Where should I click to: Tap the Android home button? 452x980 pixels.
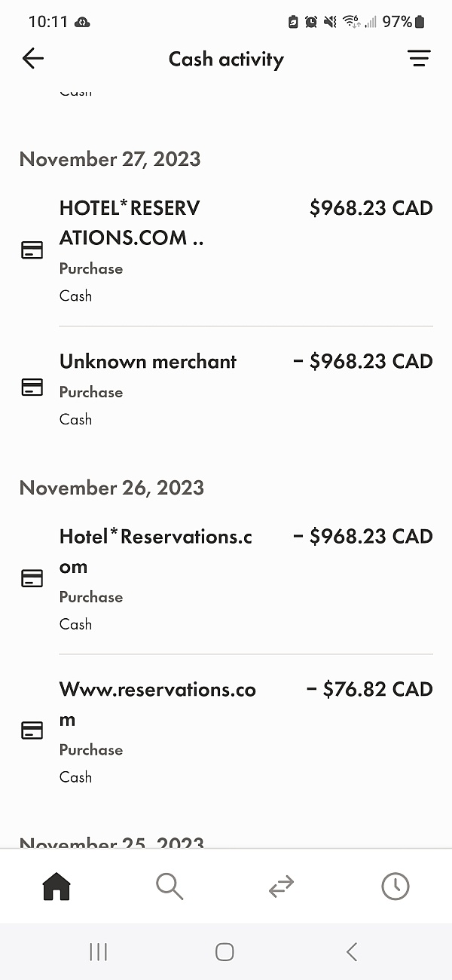coord(224,951)
